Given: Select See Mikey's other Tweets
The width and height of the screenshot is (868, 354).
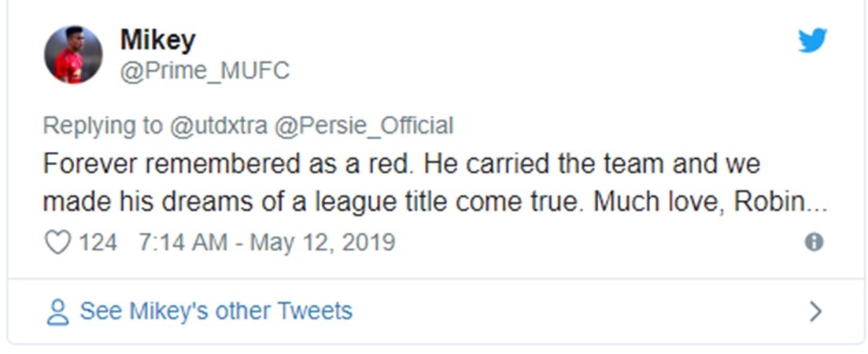Looking at the screenshot, I should coord(216,312).
